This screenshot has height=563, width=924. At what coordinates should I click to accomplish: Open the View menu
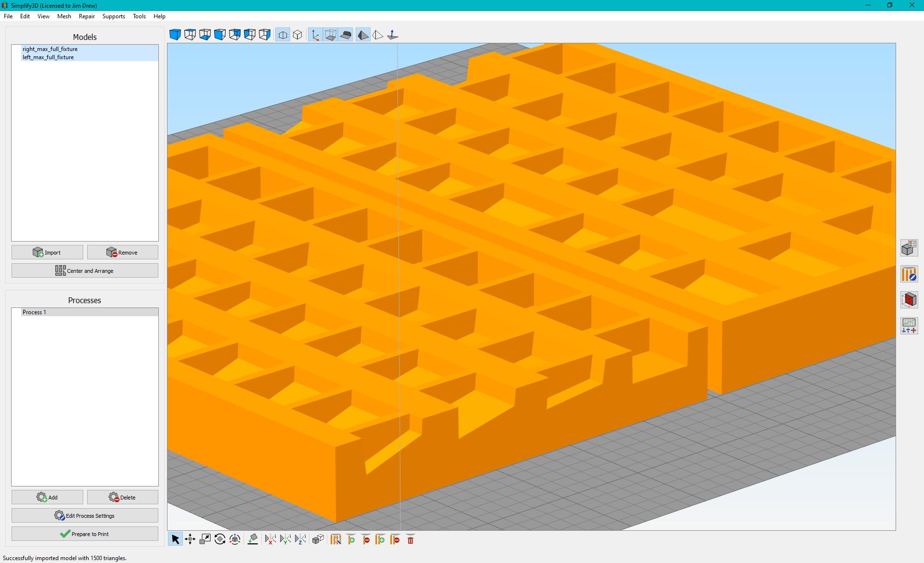(43, 16)
